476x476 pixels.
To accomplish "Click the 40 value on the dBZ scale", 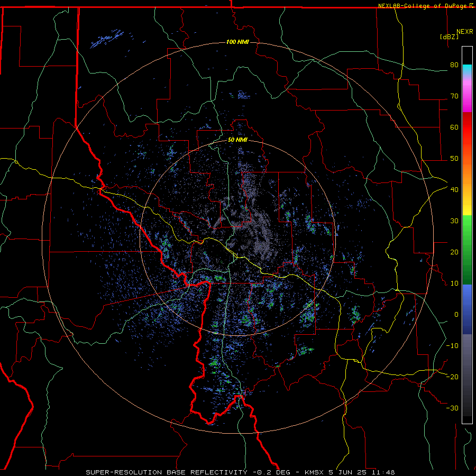I will coord(454,190).
